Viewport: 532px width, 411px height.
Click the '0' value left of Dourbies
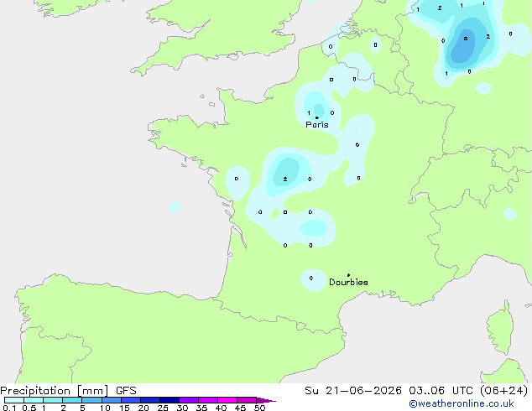click(x=311, y=278)
